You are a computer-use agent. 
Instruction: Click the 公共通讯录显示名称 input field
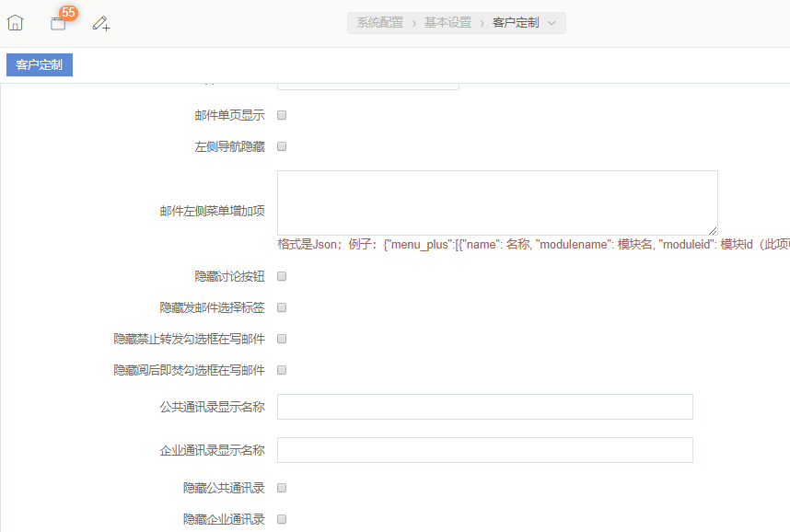484,407
